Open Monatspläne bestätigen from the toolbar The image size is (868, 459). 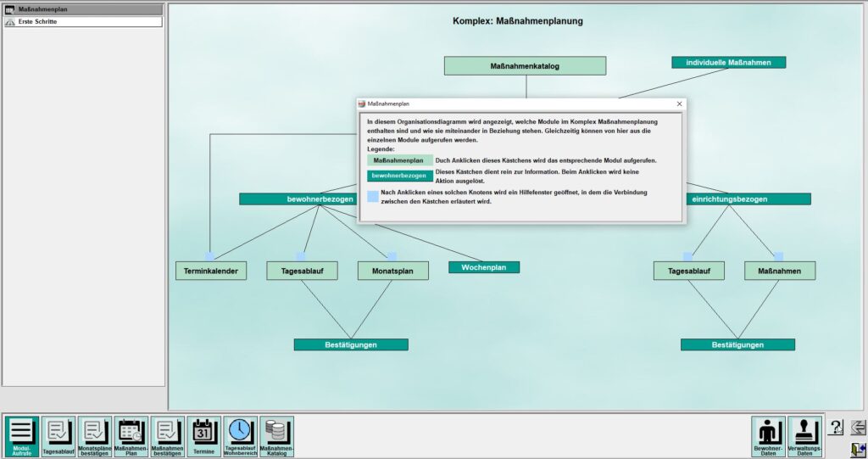(x=94, y=436)
